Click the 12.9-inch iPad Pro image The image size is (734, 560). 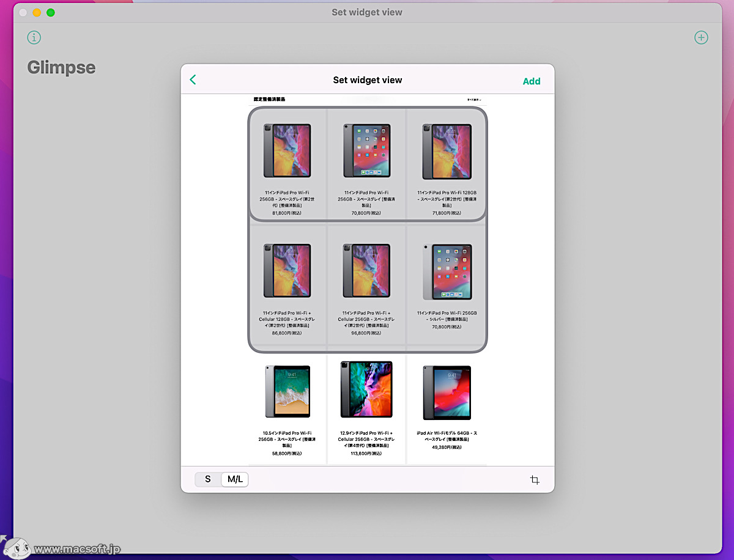[x=366, y=389]
